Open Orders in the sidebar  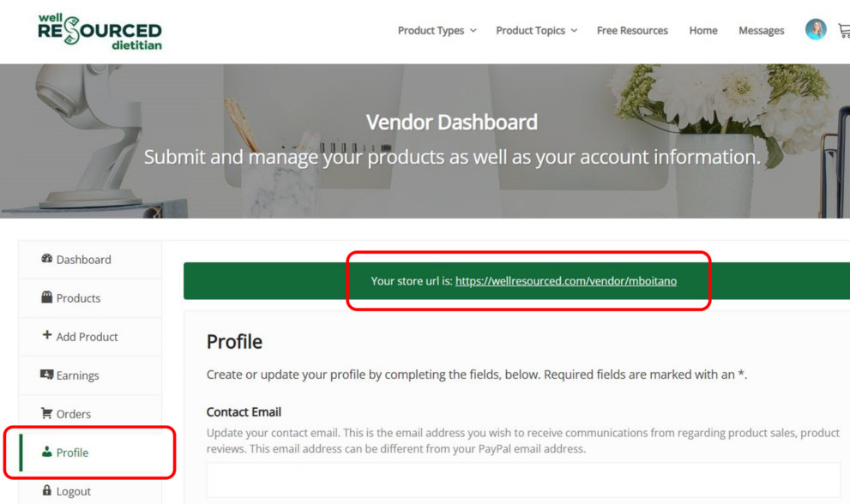coord(90,413)
